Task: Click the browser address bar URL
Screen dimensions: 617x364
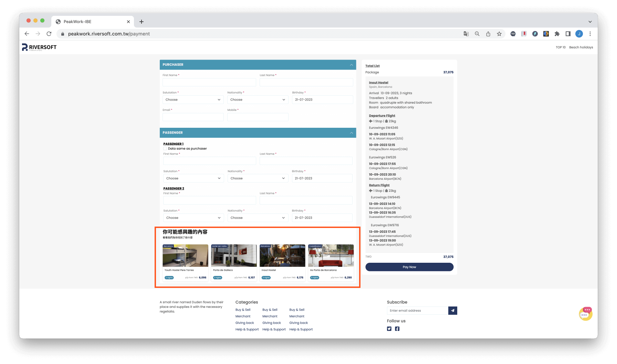Action: (x=109, y=34)
